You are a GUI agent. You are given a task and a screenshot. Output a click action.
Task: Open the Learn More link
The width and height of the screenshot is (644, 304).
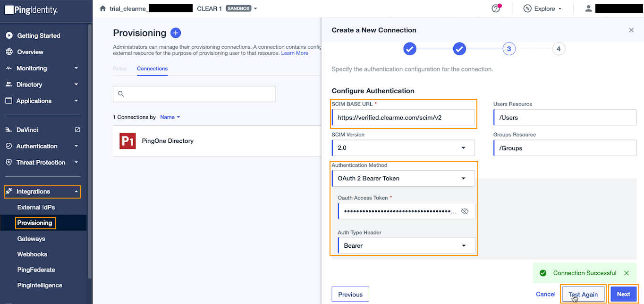pyautogui.click(x=295, y=53)
